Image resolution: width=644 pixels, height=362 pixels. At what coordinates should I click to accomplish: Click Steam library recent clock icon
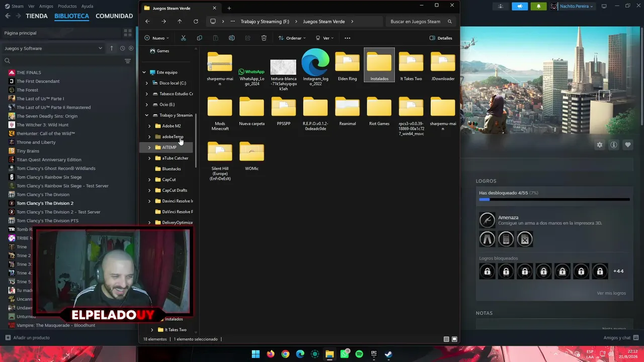click(x=122, y=48)
